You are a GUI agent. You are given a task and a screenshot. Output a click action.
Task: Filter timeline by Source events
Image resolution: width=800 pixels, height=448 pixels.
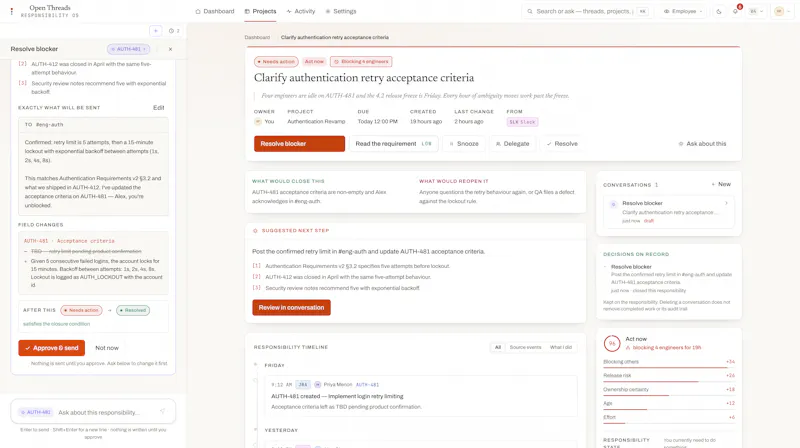click(525, 347)
